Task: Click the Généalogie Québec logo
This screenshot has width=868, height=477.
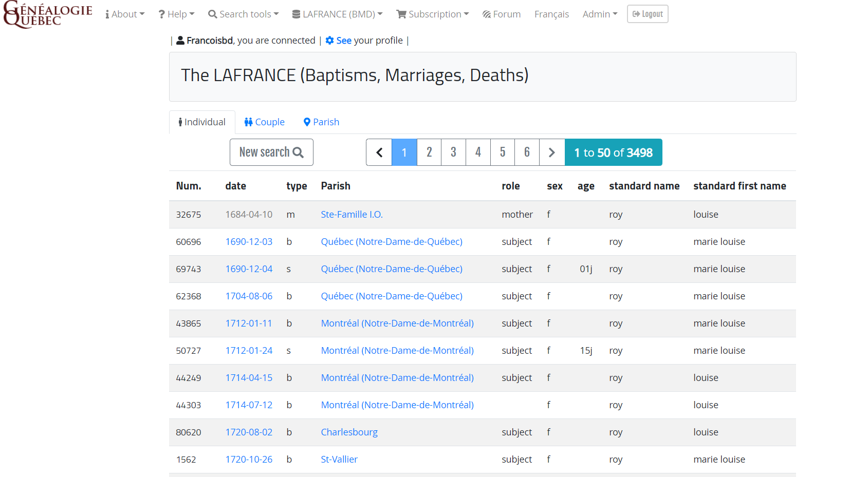Action: [x=48, y=14]
